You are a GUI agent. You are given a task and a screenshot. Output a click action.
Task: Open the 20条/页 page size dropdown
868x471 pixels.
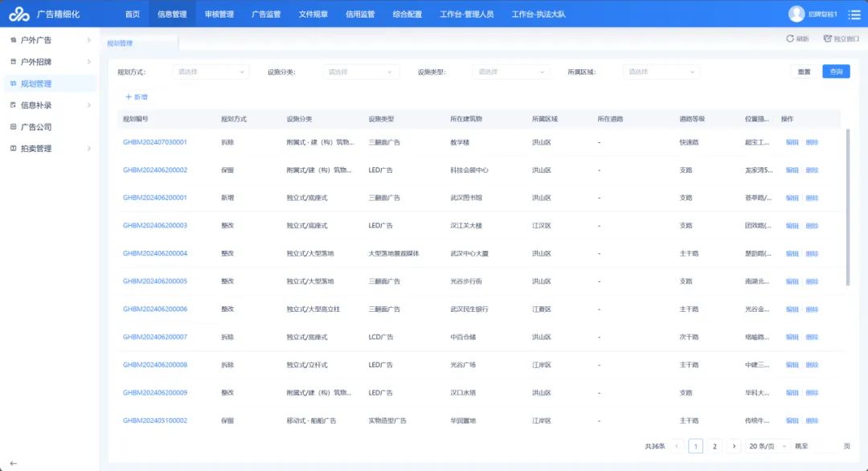766,446
